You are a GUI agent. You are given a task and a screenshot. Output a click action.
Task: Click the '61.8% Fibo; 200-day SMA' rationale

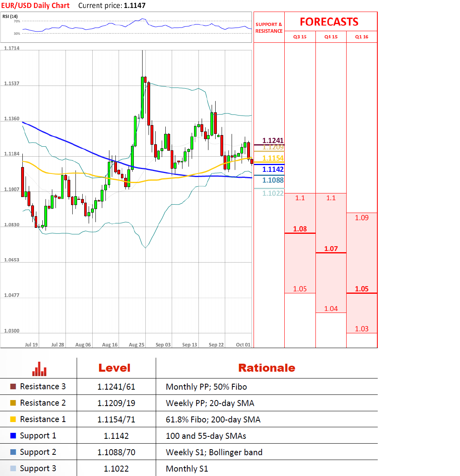(213, 420)
